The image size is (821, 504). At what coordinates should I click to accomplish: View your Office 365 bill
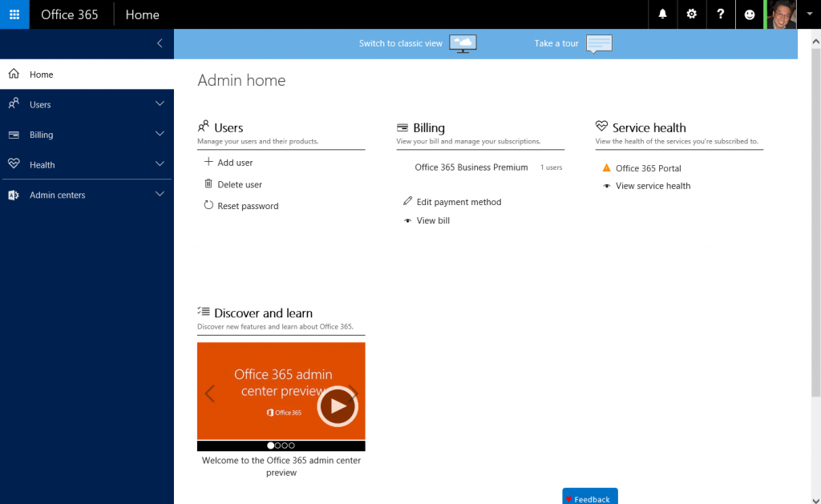432,220
